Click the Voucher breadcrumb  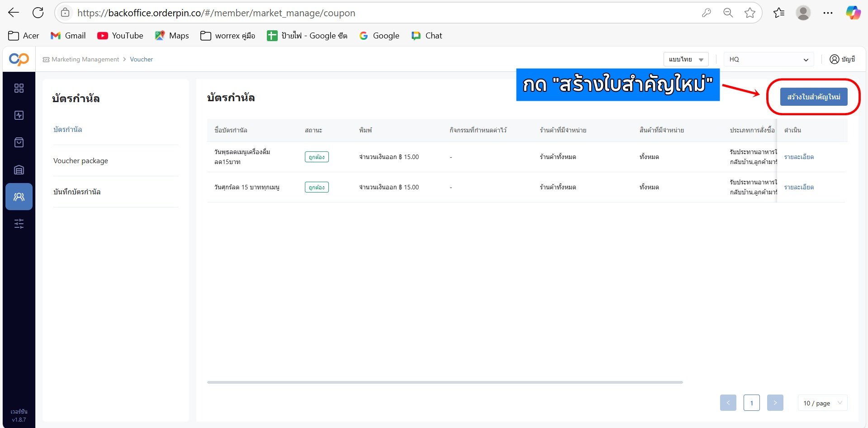[x=142, y=59]
